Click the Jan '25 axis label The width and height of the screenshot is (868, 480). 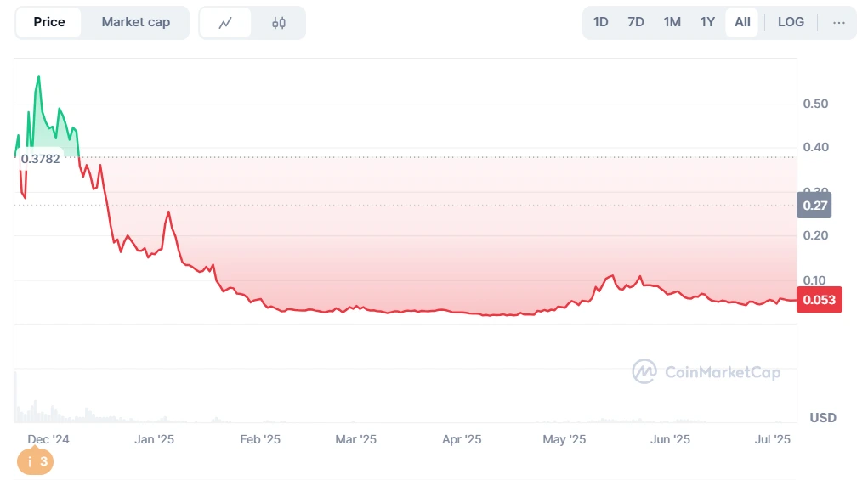click(154, 439)
